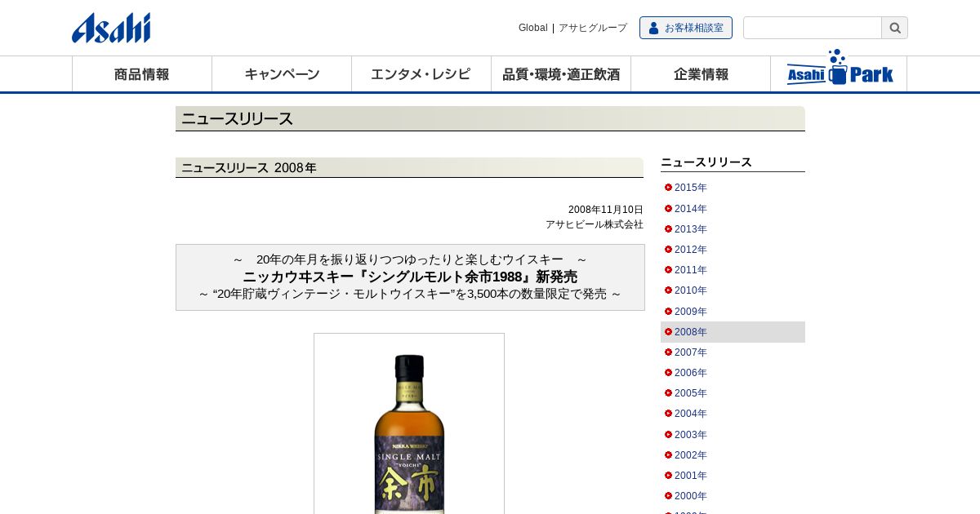Viewport: 980px width, 514px height.
Task: Click the search magnifier icon
Action: [x=894, y=28]
